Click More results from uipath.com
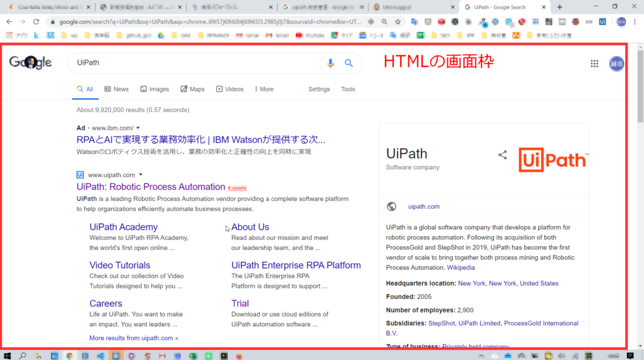This screenshot has height=360, width=644. tap(134, 338)
